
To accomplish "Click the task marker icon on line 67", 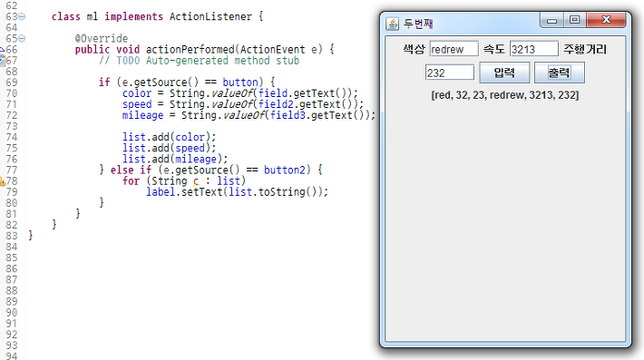I will tap(2, 61).
